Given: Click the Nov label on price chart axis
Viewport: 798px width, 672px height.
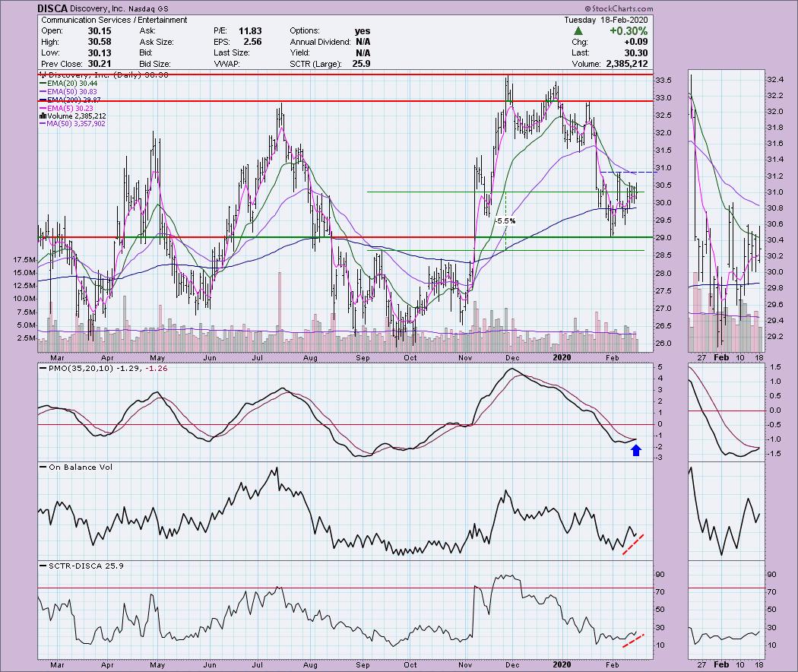Looking at the screenshot, I should click(x=465, y=357).
